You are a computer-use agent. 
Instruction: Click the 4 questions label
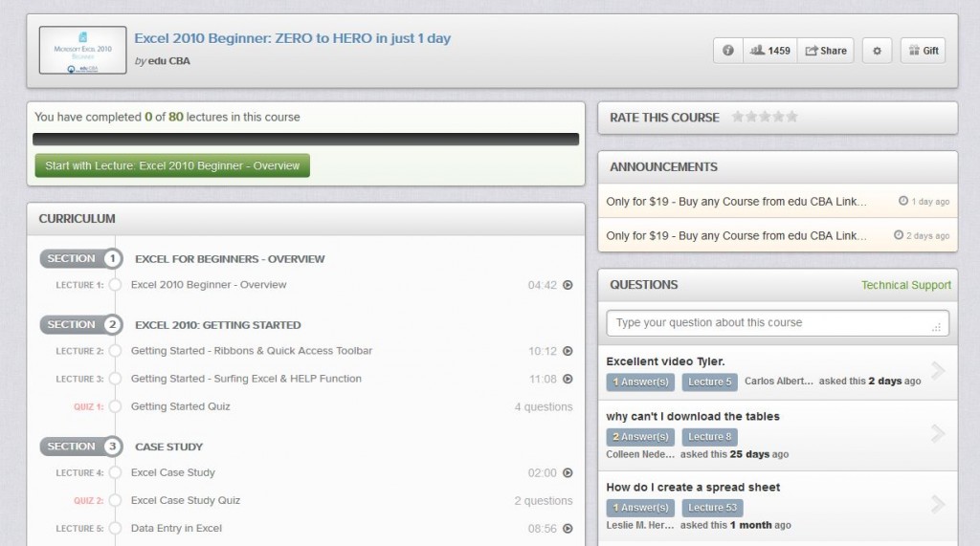(544, 406)
